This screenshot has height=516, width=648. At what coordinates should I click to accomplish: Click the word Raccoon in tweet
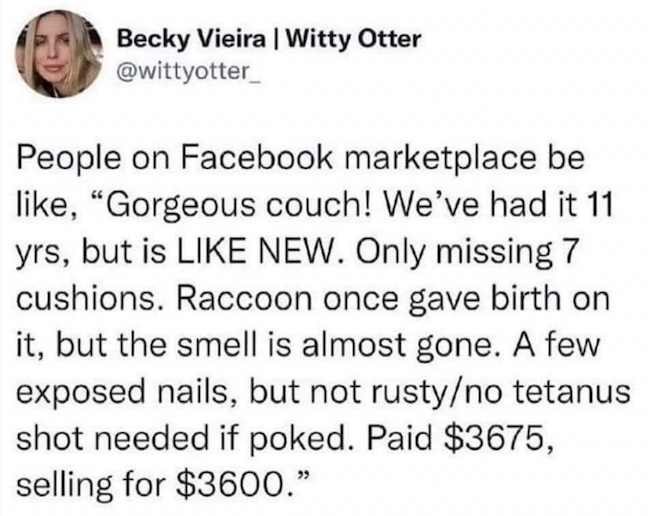click(x=244, y=299)
